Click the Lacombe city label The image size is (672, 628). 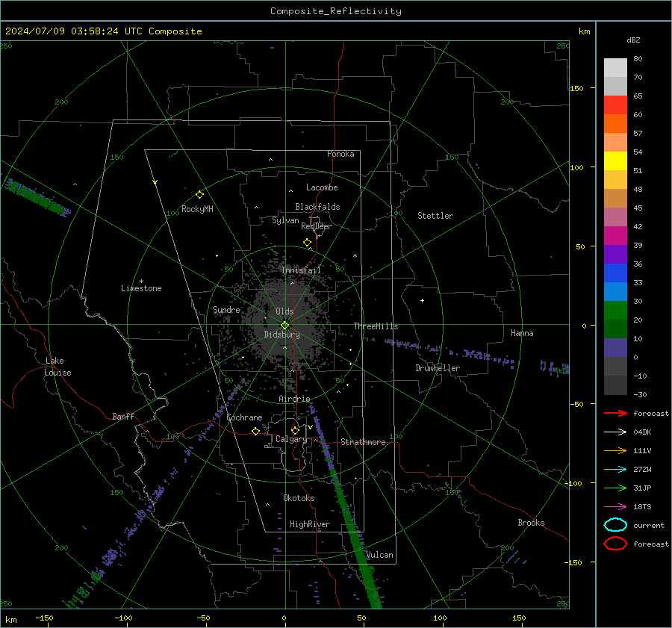[x=322, y=187]
